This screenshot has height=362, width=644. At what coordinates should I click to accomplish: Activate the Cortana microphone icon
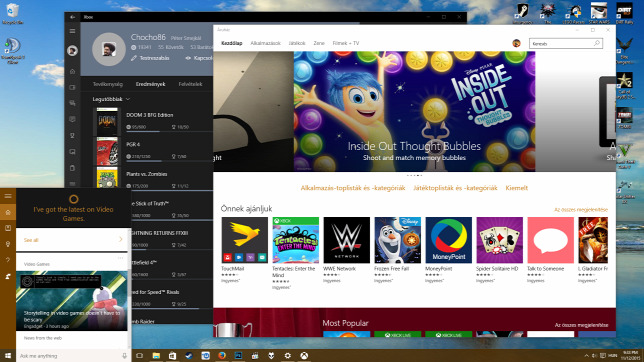124,356
